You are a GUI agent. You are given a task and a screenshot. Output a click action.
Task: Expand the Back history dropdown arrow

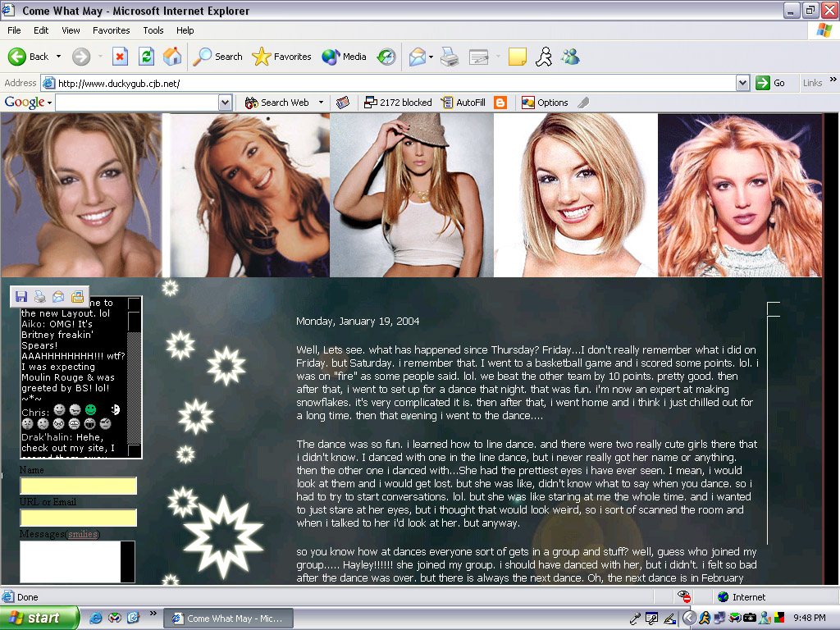(58, 57)
